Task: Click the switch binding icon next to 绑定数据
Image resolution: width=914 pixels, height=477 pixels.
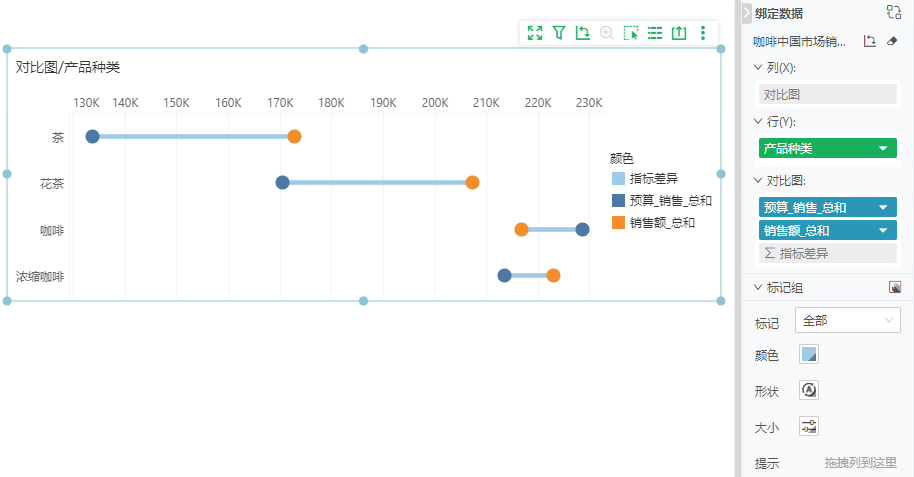Action: 893,13
